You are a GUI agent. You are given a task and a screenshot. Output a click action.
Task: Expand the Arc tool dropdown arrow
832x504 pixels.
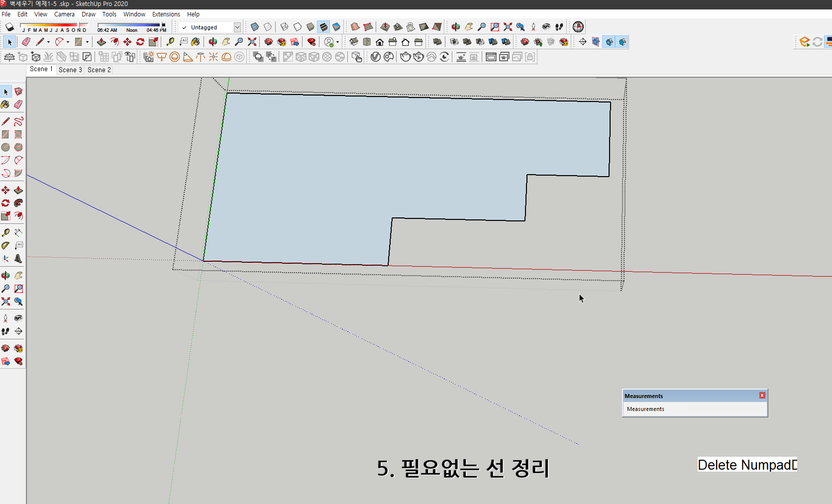[x=68, y=42]
